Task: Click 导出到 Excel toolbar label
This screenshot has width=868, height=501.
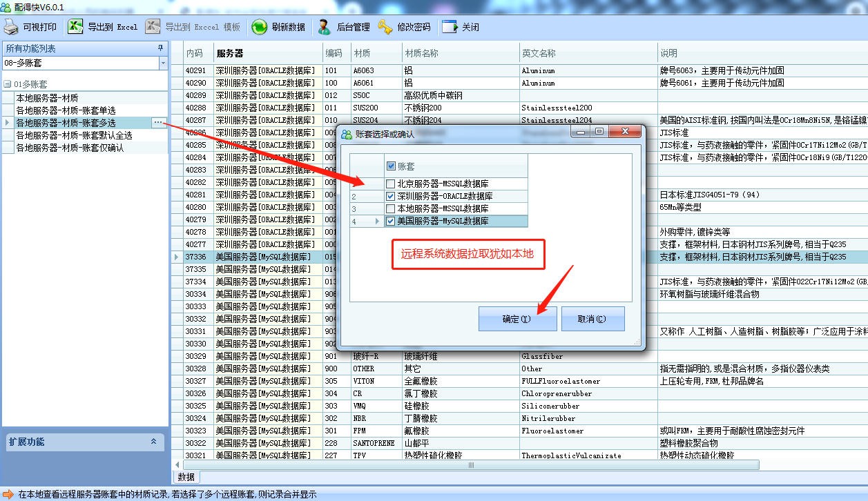Action: tap(113, 28)
